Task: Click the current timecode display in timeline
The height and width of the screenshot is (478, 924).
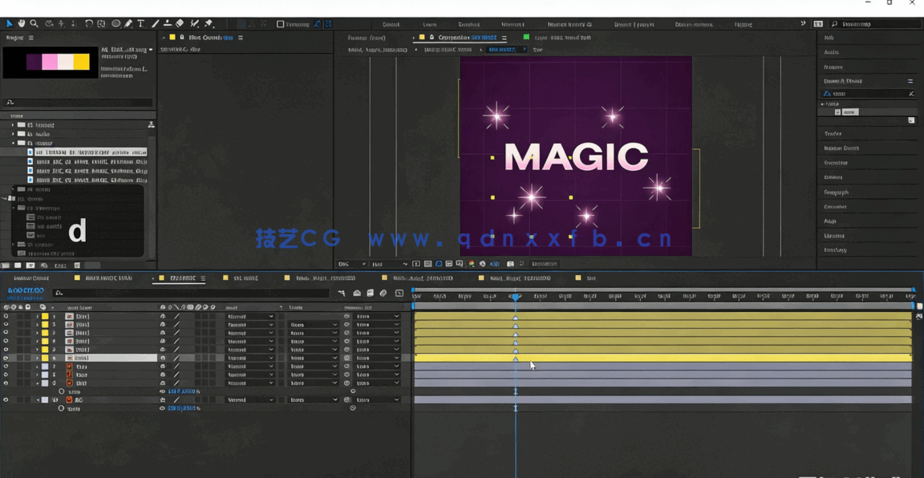Action: click(x=25, y=291)
